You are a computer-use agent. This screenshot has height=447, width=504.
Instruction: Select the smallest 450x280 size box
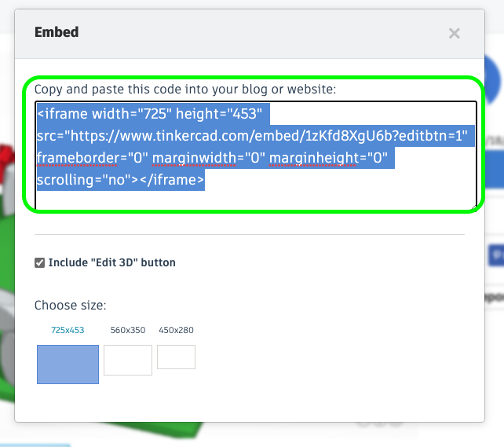click(176, 357)
